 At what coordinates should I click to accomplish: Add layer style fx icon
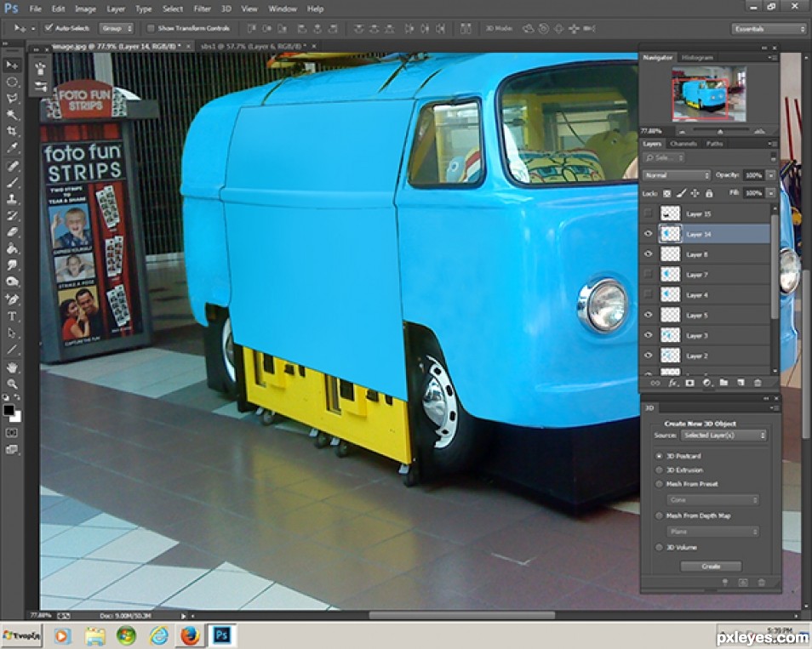point(672,383)
